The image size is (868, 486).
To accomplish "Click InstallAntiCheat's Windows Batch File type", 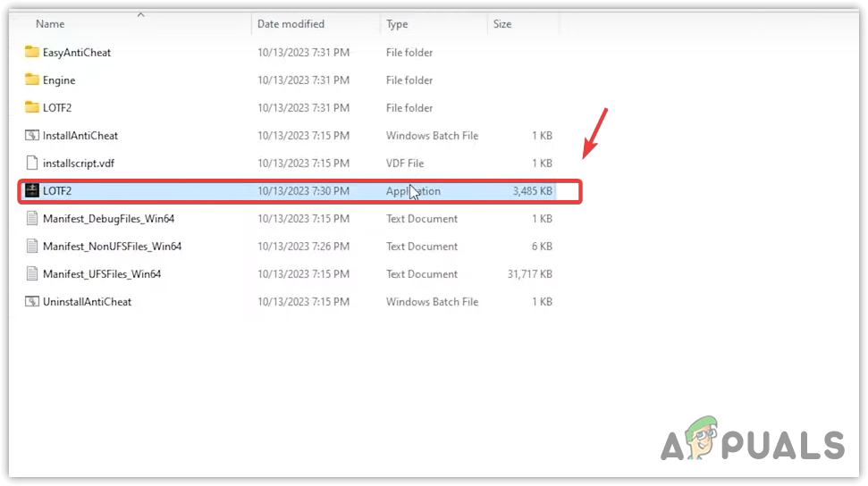I will pos(432,135).
